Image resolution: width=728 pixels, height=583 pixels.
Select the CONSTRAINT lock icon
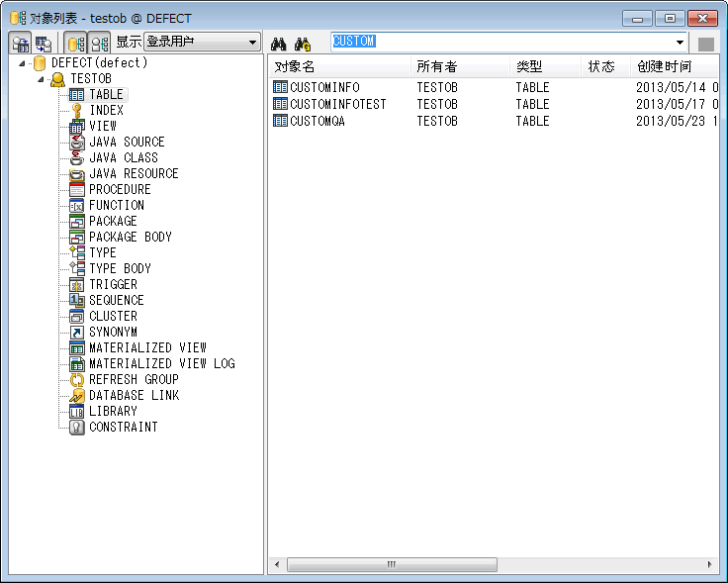tap(76, 427)
